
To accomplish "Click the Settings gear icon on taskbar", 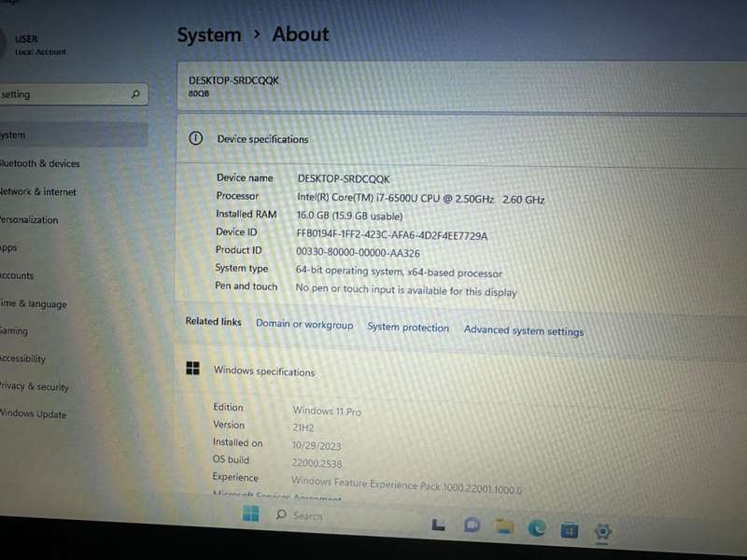I will point(602,531).
